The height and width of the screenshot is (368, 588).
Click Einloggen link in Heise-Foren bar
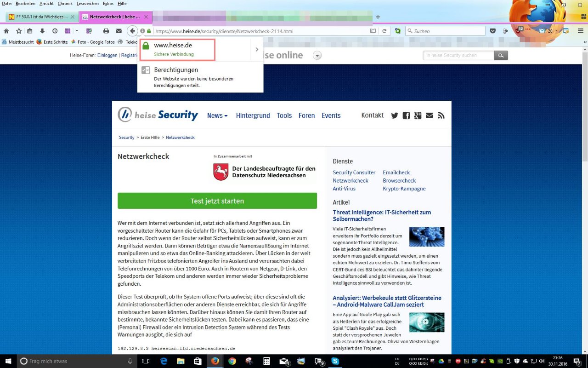click(107, 55)
